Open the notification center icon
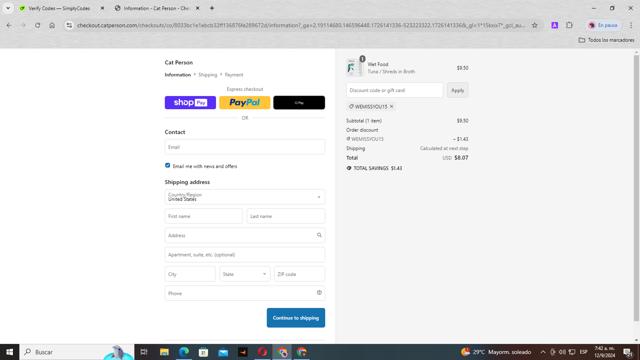The height and width of the screenshot is (360, 640). 628,352
